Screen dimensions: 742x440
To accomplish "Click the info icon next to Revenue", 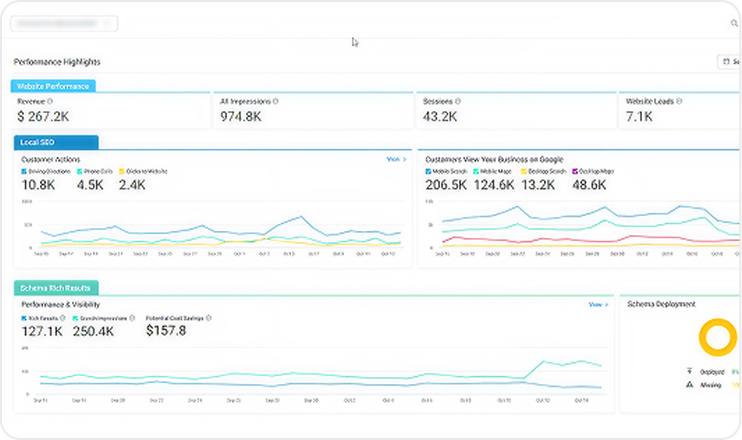I will coord(50,101).
